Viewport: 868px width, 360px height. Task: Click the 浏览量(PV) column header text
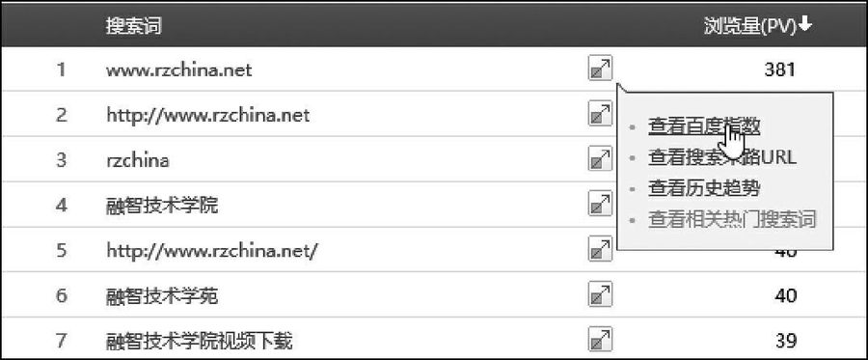[x=750, y=25]
